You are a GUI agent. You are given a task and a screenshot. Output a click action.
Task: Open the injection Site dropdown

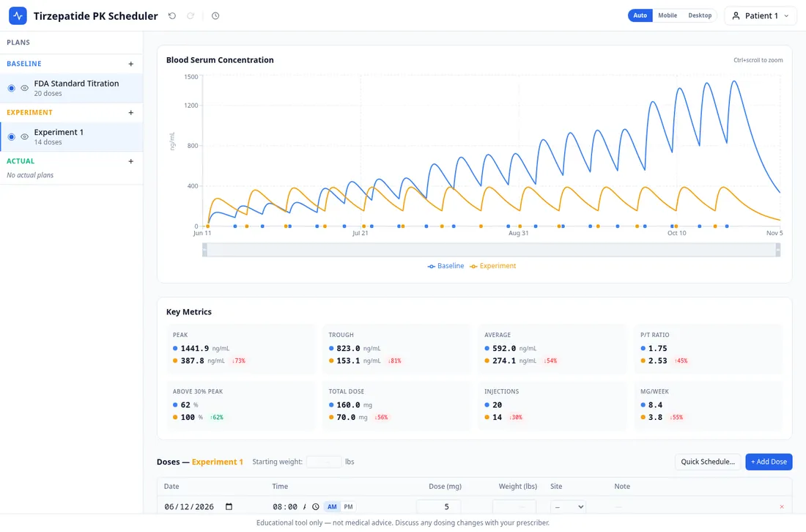click(x=567, y=507)
